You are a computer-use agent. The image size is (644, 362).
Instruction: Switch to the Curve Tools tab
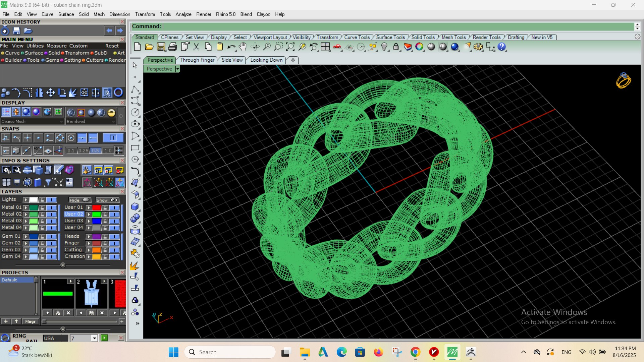tap(357, 37)
